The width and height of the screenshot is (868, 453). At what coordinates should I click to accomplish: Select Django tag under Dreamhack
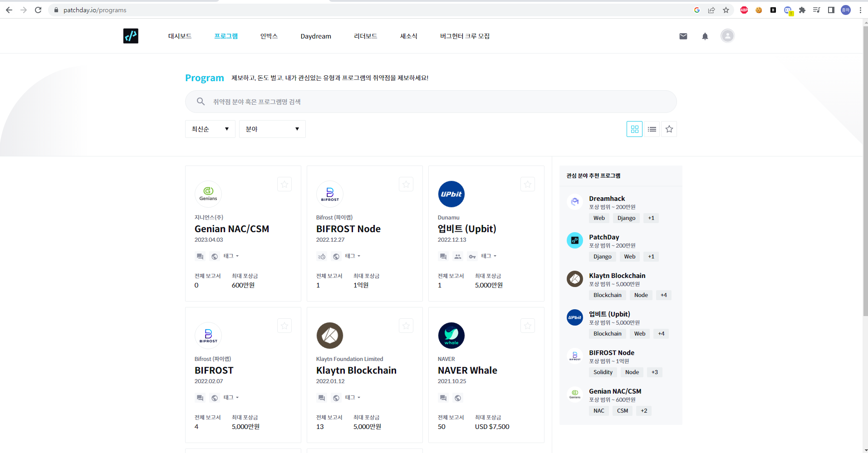pyautogui.click(x=626, y=218)
